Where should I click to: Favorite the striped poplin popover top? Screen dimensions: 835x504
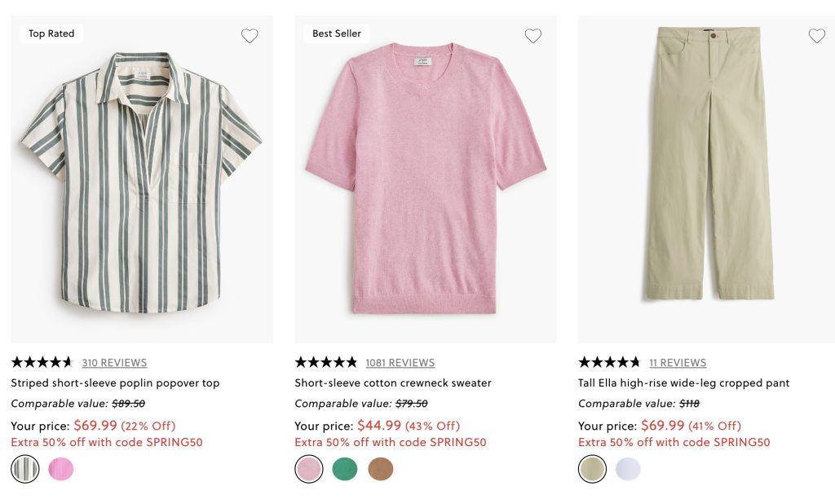point(250,36)
